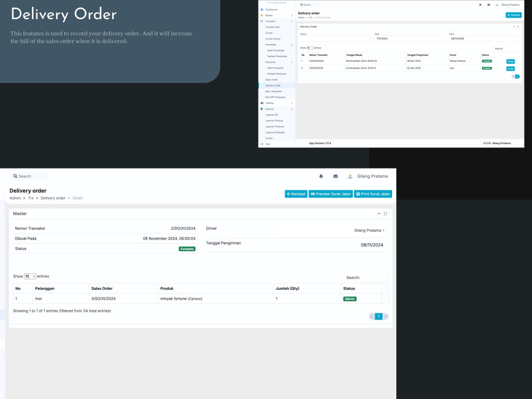Click table Search field in list page
This screenshot has height=399, width=532.
tap(511, 48)
